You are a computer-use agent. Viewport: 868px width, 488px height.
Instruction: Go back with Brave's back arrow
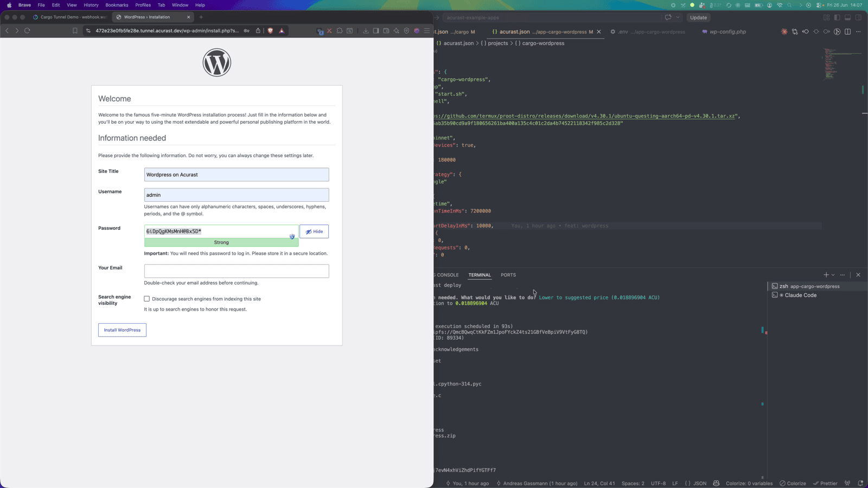(7, 31)
